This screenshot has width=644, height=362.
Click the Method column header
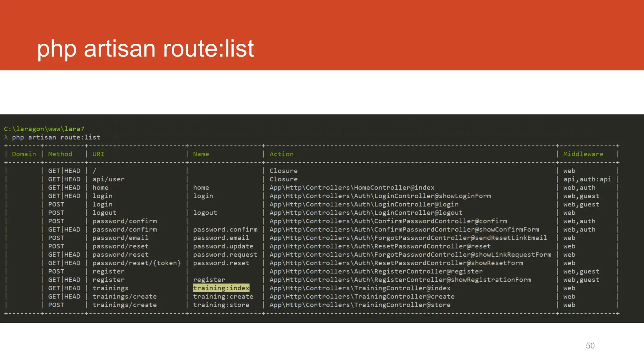(60, 154)
